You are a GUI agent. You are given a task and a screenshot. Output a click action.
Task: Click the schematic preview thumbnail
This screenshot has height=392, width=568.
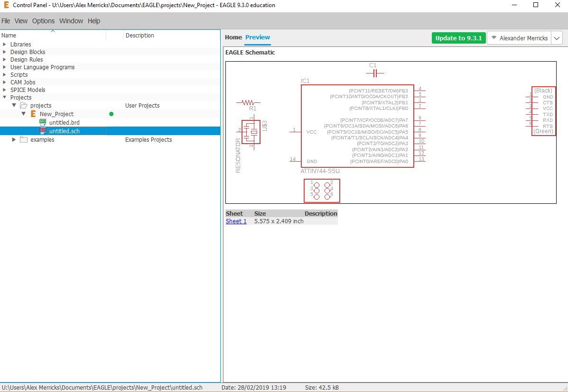(x=391, y=132)
